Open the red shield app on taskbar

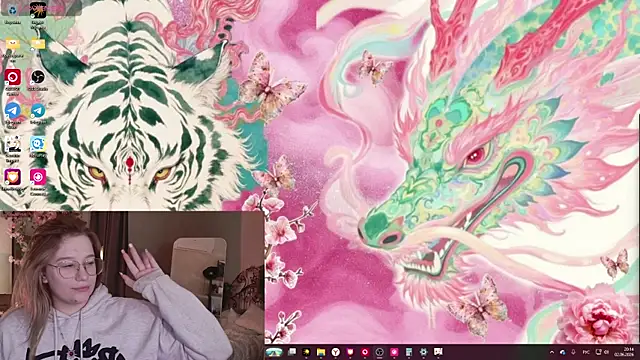[350, 352]
